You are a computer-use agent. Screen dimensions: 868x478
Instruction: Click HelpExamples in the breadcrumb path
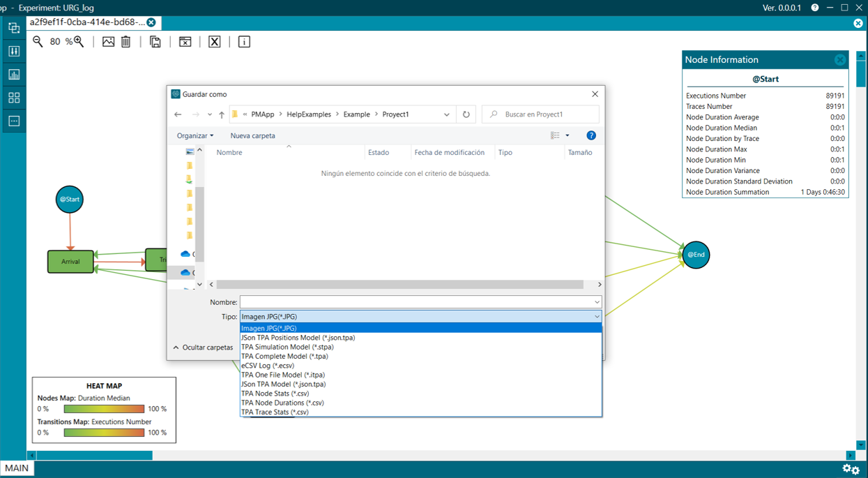tap(309, 114)
